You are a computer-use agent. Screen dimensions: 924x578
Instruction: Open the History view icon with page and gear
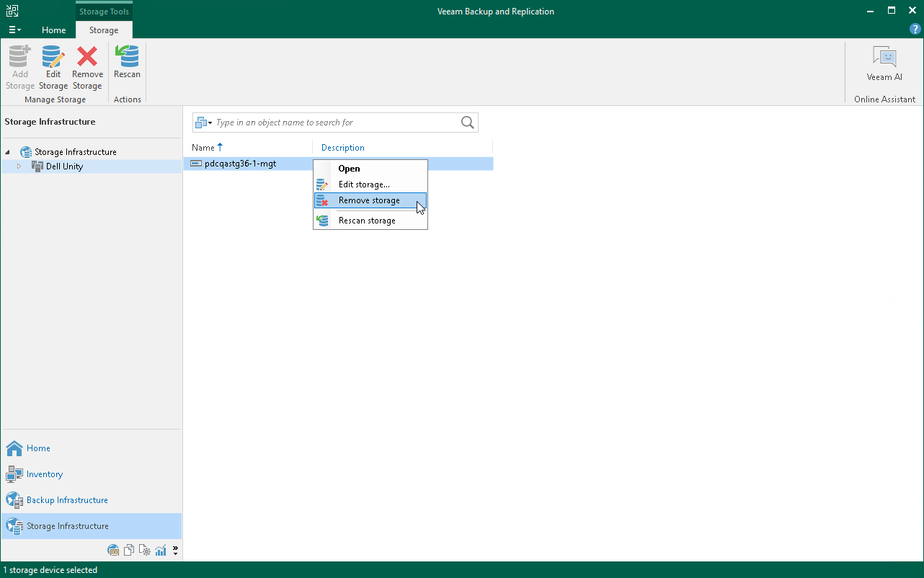click(145, 551)
